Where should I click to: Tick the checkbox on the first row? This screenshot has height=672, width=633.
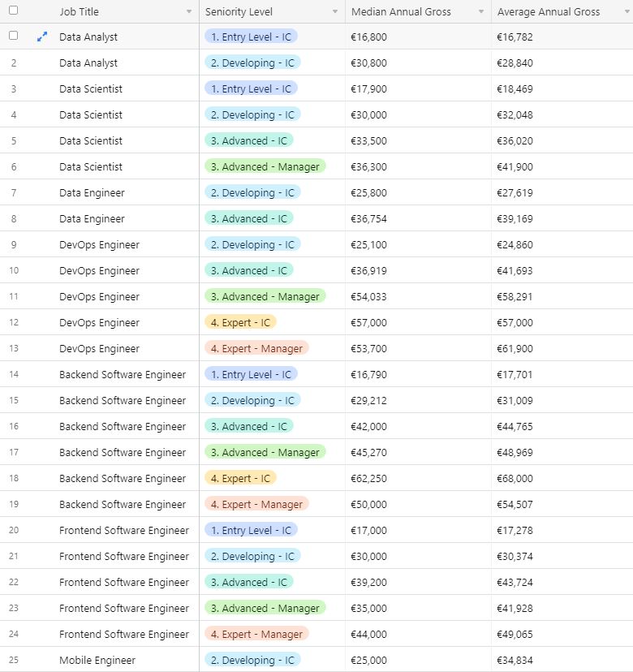pyautogui.click(x=13, y=36)
